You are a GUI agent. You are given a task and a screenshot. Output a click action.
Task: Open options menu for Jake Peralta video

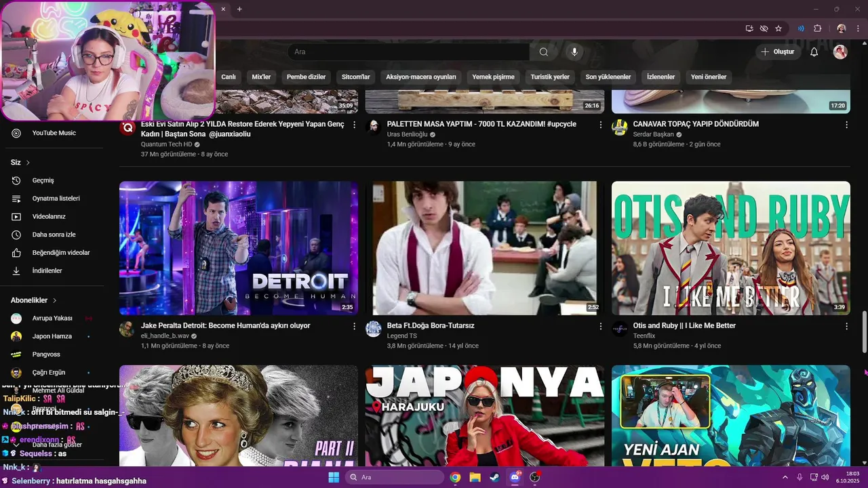[354, 326]
